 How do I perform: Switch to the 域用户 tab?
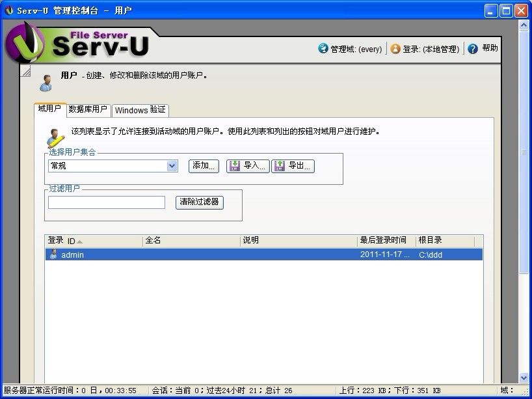click(50, 109)
